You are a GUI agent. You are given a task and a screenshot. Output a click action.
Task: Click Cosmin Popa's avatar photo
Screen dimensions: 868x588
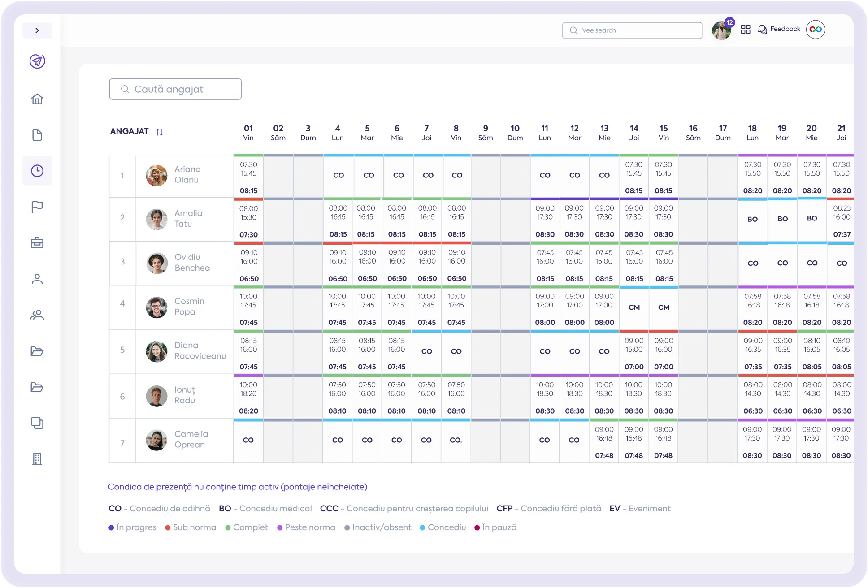(x=157, y=307)
